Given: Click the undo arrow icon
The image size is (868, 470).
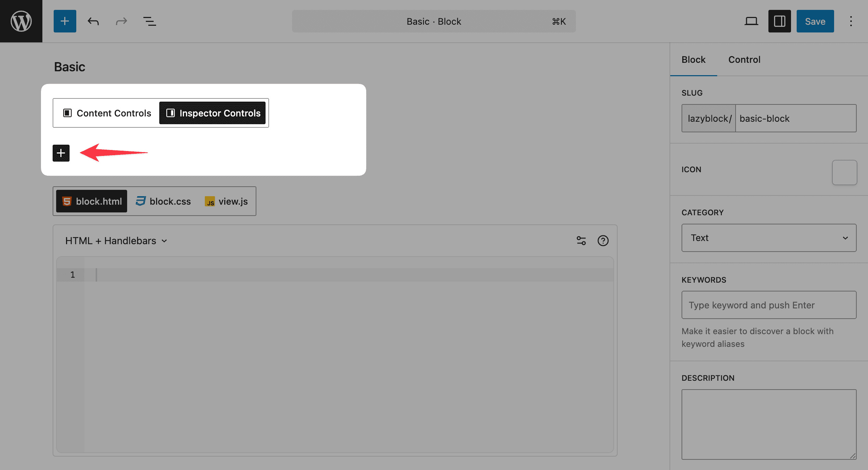Looking at the screenshot, I should (x=93, y=21).
